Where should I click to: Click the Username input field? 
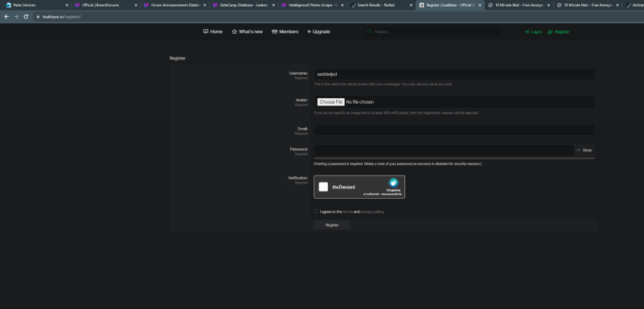(x=454, y=74)
